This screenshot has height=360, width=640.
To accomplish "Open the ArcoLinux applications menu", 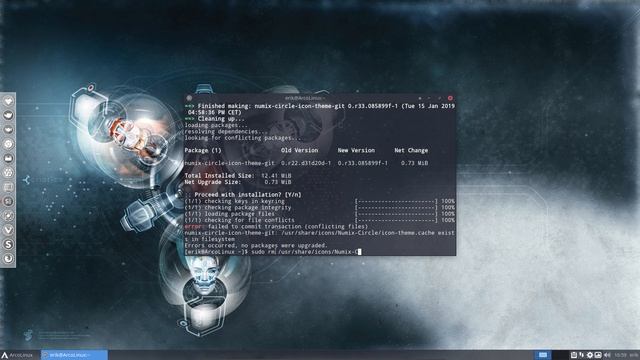I will 17,355.
